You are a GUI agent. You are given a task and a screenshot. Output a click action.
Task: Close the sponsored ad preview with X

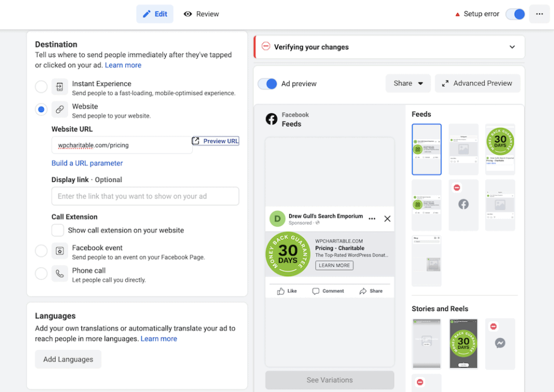point(387,219)
